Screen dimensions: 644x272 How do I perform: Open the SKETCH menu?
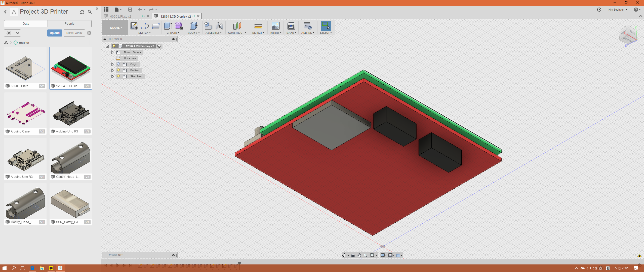[144, 33]
